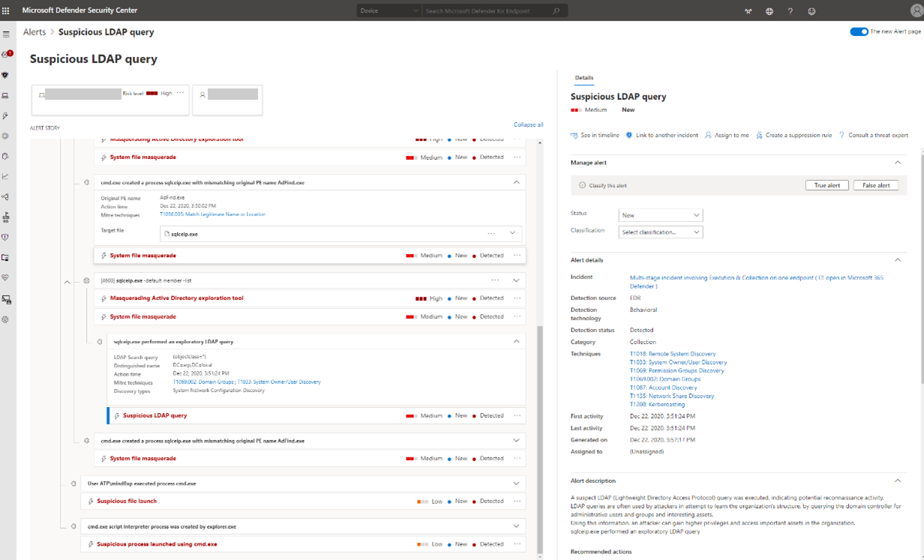Collapse the sqlcelp.exe LDAP query details card

click(x=515, y=340)
